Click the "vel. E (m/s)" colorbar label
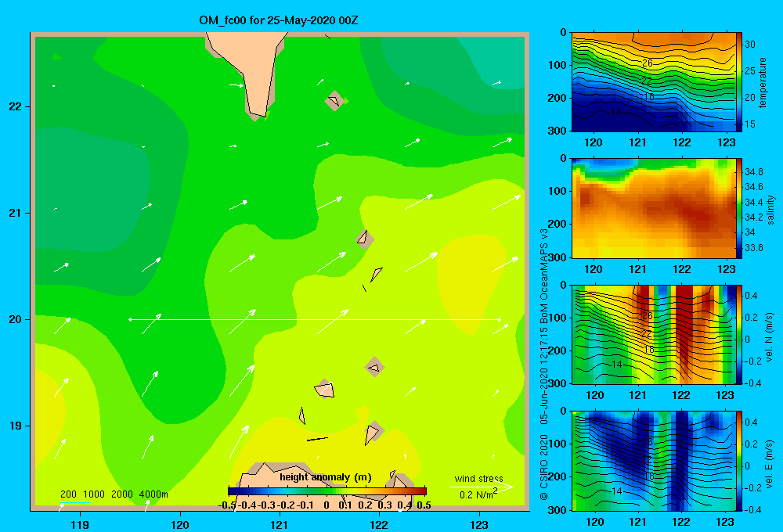This screenshot has width=783, height=532. (769, 463)
